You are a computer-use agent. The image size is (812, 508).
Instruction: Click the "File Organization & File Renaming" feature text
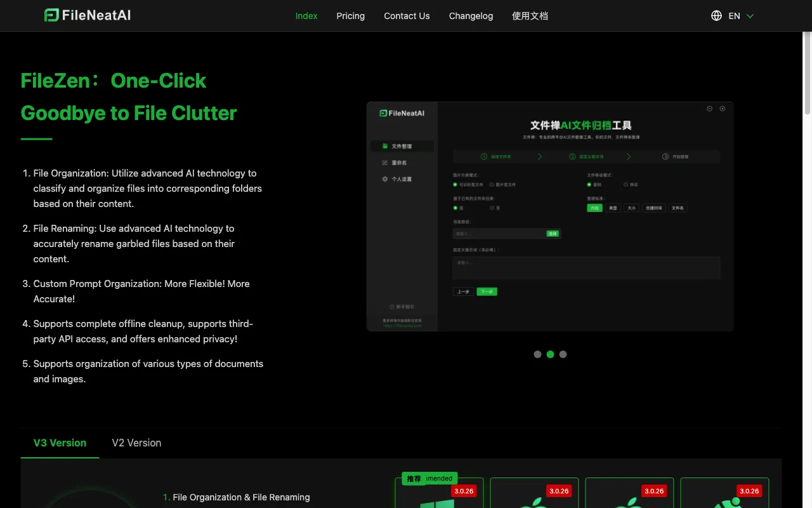pyautogui.click(x=241, y=497)
